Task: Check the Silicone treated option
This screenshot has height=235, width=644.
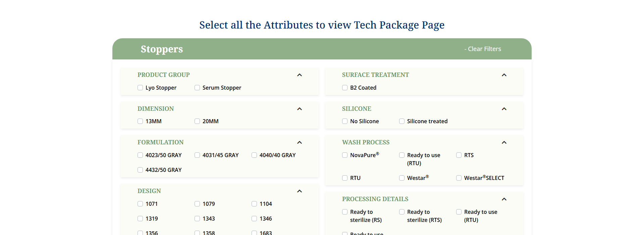Action: (x=402, y=121)
